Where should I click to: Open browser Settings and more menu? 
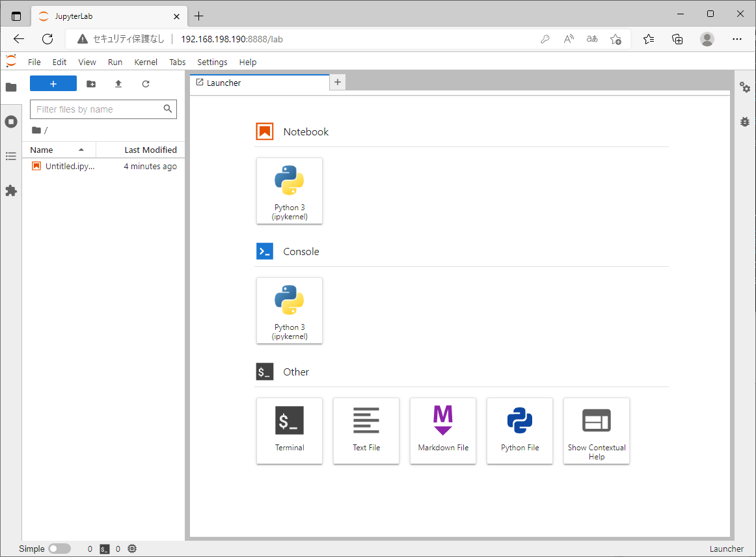coord(736,39)
